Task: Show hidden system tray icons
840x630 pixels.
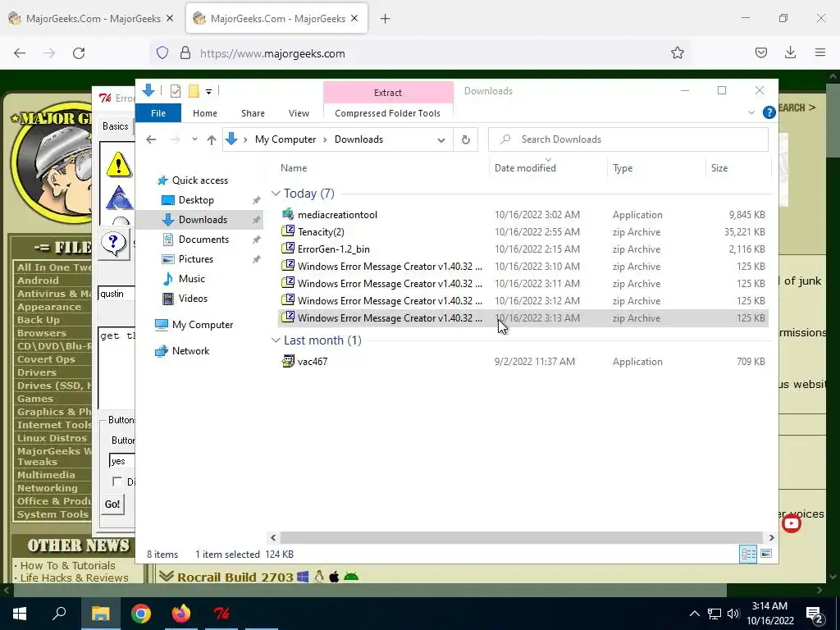Action: click(x=694, y=614)
